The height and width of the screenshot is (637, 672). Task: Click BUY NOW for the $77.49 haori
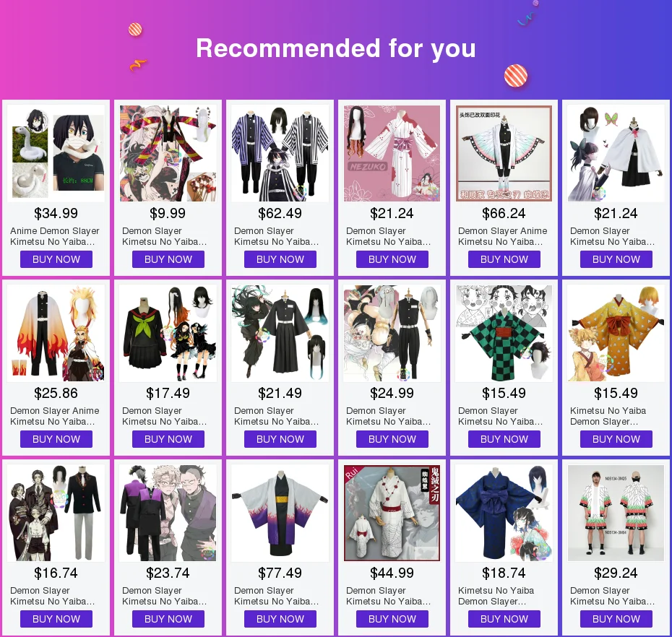[x=280, y=619]
